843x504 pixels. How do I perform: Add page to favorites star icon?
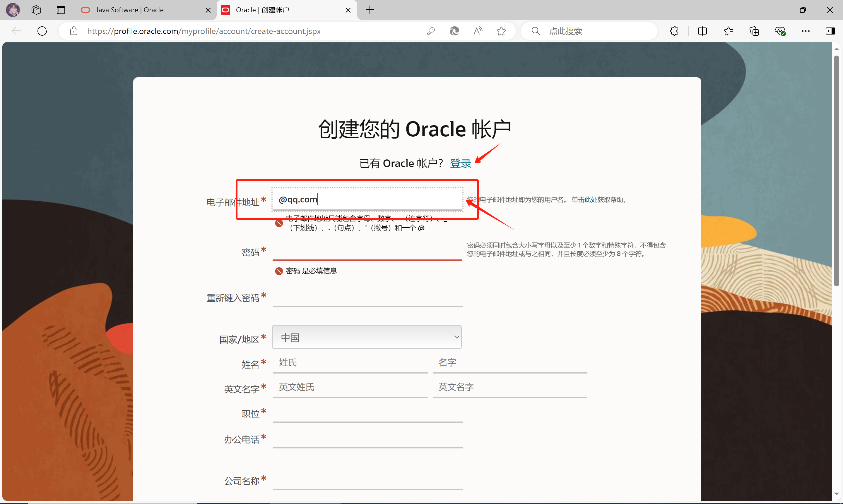coord(501,31)
